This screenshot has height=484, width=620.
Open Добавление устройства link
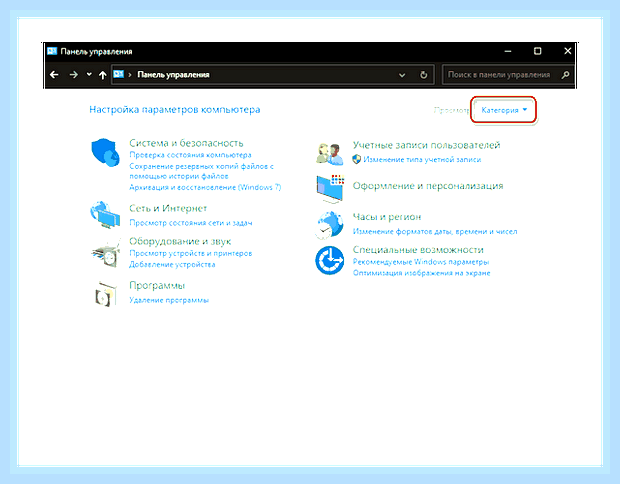(172, 265)
